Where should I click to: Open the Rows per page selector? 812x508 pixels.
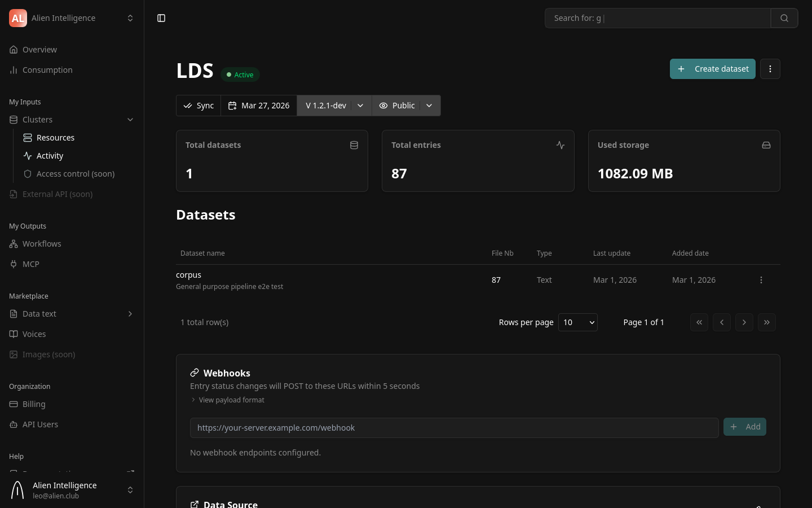pos(577,322)
